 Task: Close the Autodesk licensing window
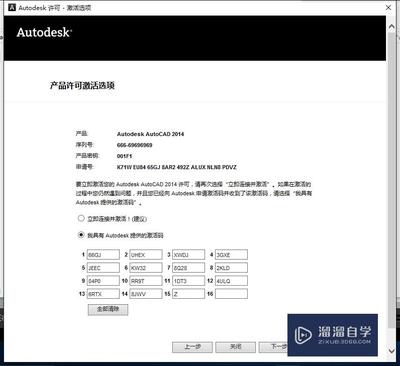pyautogui.click(x=388, y=7)
